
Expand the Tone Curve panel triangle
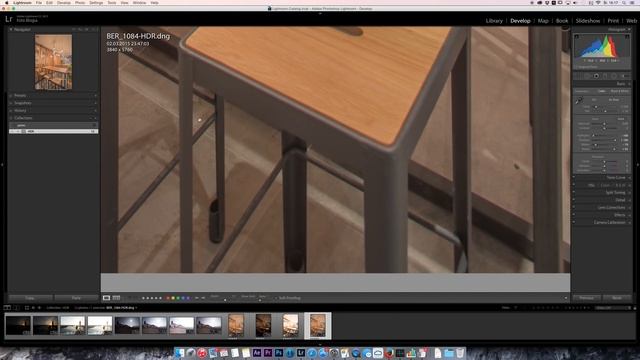pos(629,178)
